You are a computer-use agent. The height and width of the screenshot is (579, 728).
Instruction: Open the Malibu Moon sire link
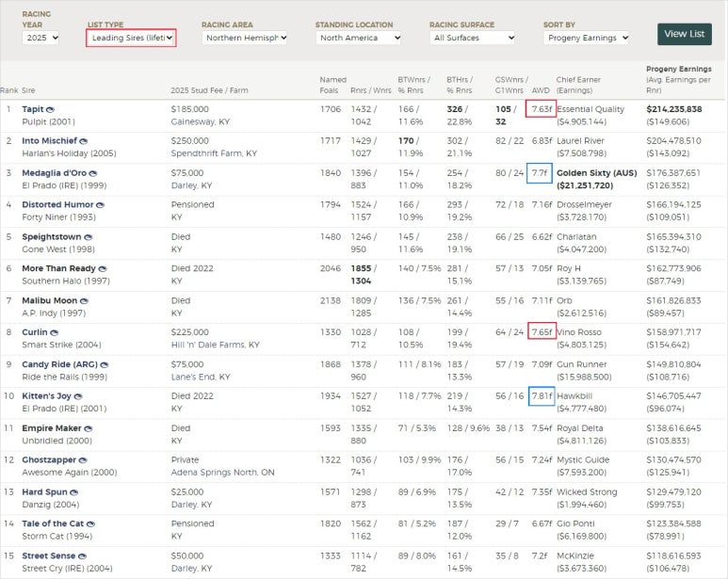pyautogui.click(x=50, y=300)
